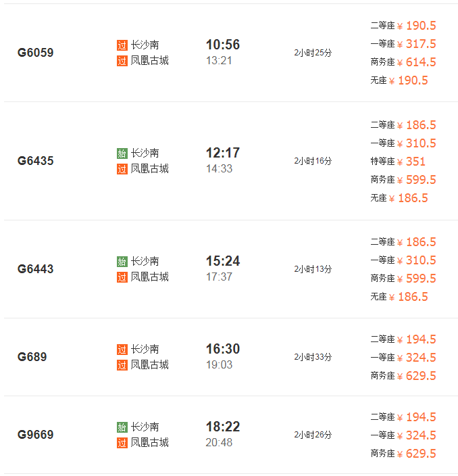Click the orange 过 icon beside G6059 长沙南
Image resolution: width=458 pixels, height=476 pixels.
(x=122, y=45)
